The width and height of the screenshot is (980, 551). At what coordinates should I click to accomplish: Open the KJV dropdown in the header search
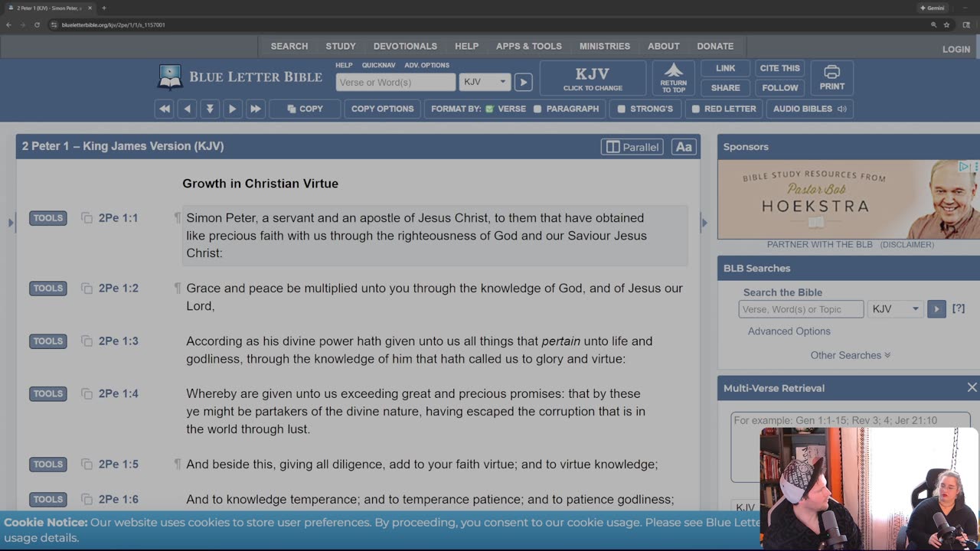(x=485, y=82)
